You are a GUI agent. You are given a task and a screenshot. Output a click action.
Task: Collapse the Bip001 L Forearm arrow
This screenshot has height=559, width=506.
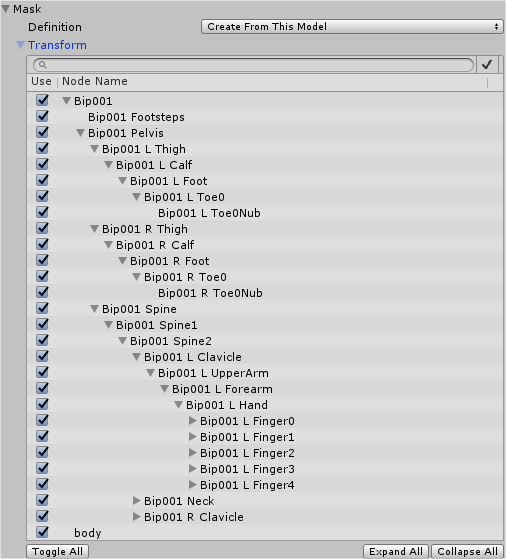coord(164,389)
